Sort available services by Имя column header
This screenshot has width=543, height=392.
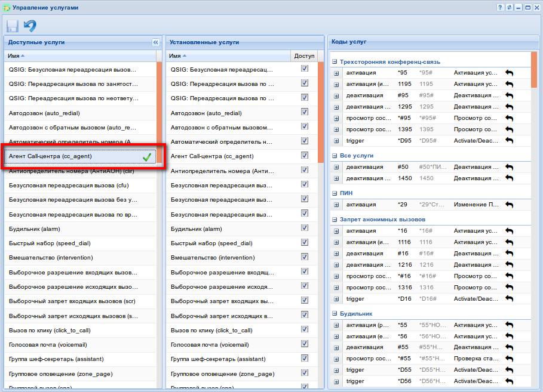(16, 55)
